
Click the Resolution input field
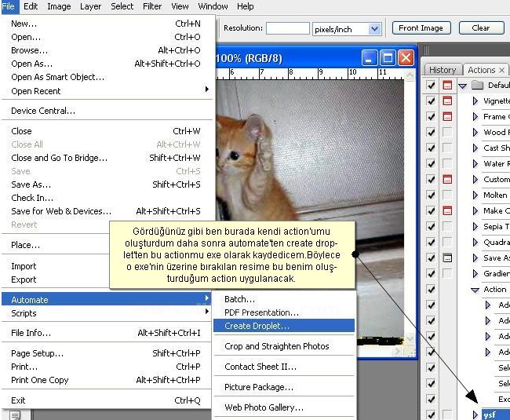pyautogui.click(x=288, y=28)
